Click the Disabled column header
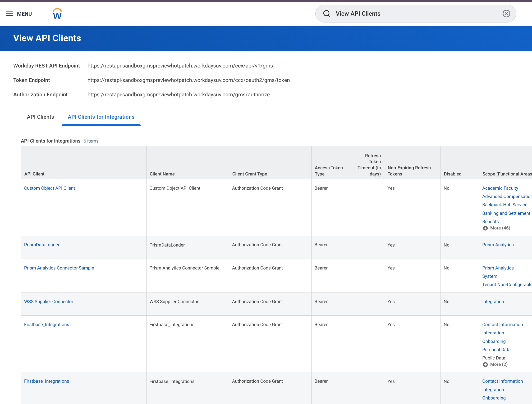 [452, 174]
